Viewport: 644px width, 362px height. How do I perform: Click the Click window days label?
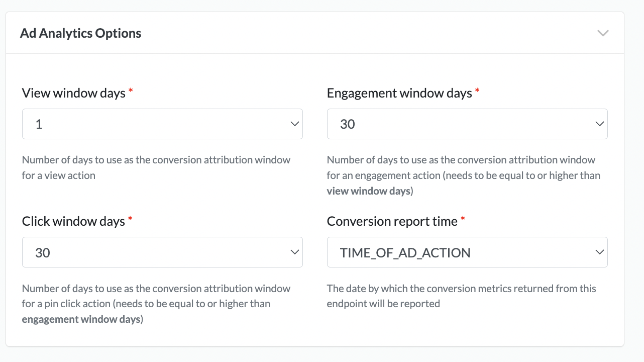pyautogui.click(x=73, y=221)
